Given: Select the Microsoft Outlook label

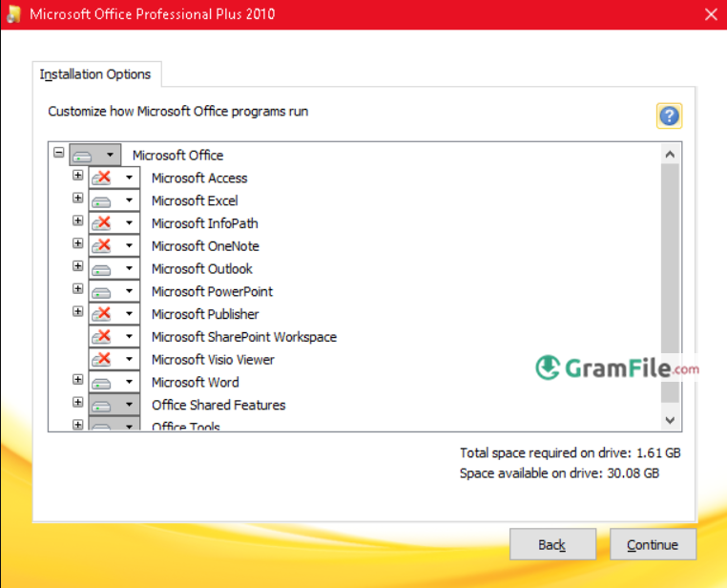Looking at the screenshot, I should pyautogui.click(x=202, y=269).
